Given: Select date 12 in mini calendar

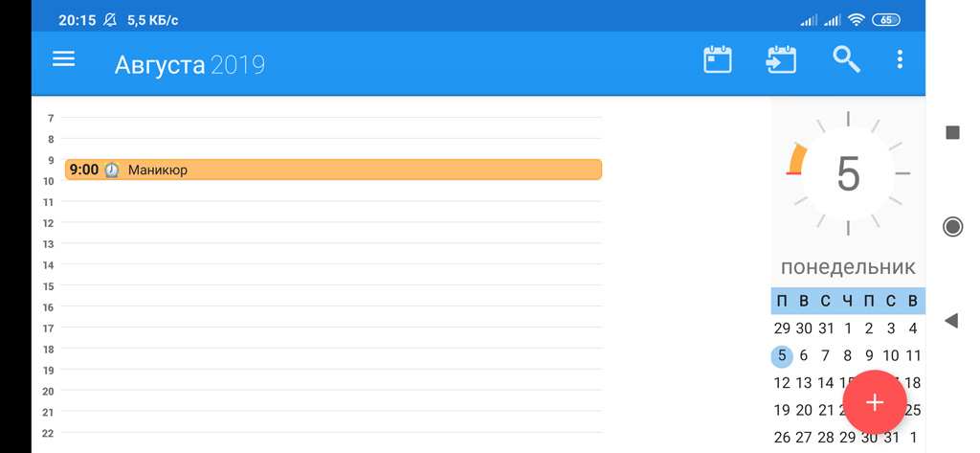Looking at the screenshot, I should [x=782, y=383].
